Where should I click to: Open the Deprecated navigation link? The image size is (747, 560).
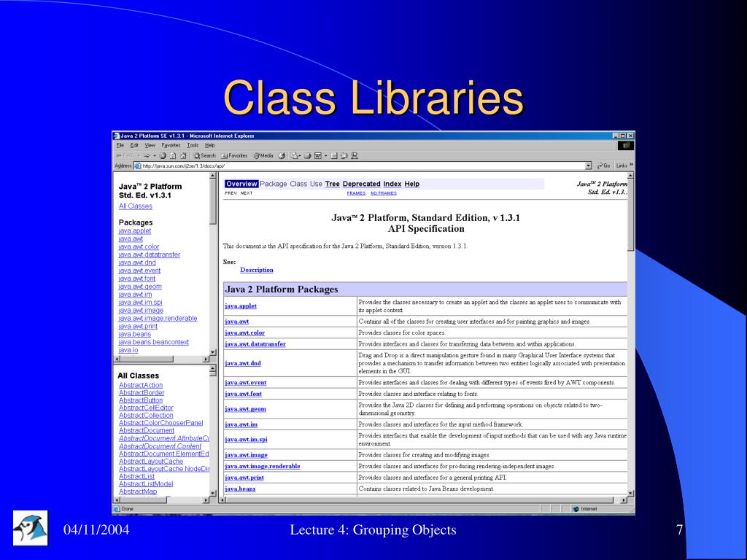[x=362, y=184]
